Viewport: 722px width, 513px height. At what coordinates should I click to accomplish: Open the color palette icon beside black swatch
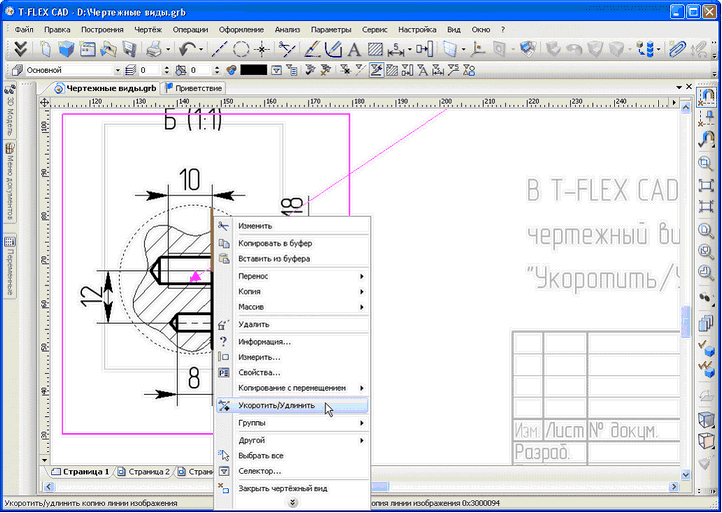pos(231,70)
